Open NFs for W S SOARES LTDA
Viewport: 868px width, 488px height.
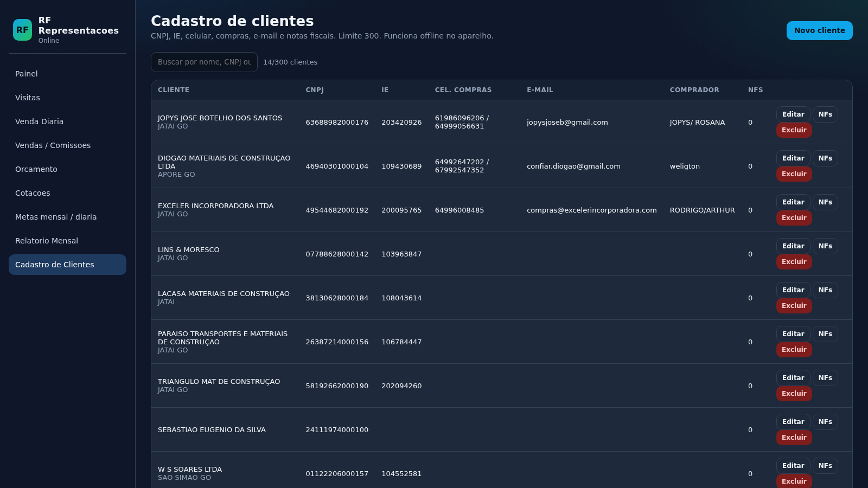point(825,466)
